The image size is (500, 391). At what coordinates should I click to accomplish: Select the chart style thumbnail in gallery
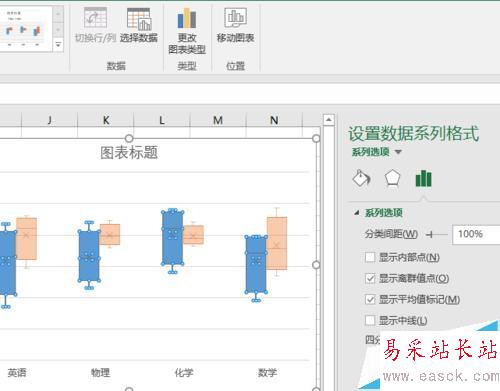pyautogui.click(x=25, y=29)
